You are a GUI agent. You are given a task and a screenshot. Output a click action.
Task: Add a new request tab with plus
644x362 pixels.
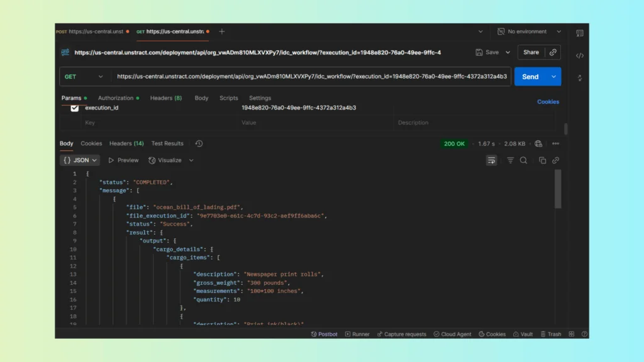pyautogui.click(x=221, y=31)
